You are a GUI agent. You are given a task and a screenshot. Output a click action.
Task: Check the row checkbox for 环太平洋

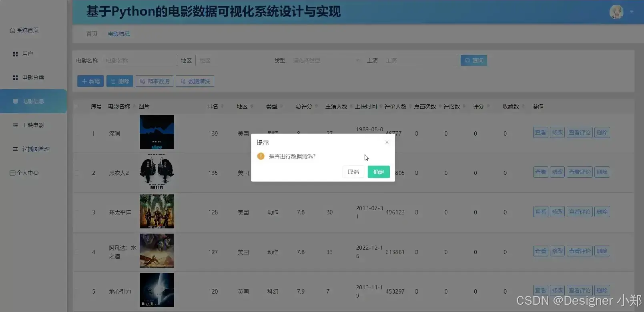click(x=77, y=212)
